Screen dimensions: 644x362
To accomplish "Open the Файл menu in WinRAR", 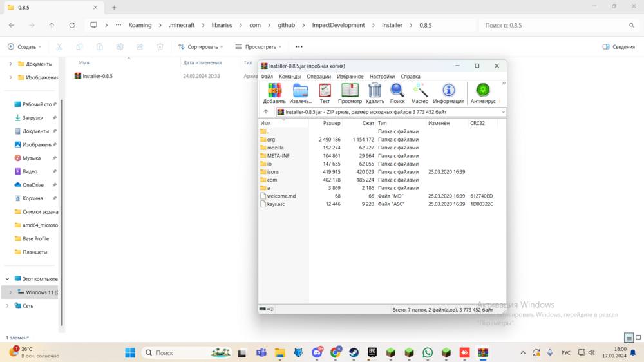I will click(267, 77).
